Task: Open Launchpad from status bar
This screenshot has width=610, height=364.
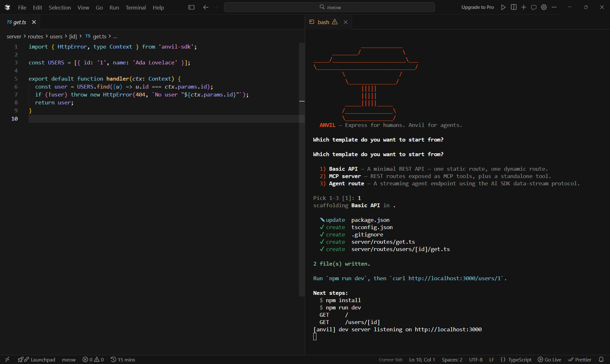Action: pyautogui.click(x=37, y=360)
